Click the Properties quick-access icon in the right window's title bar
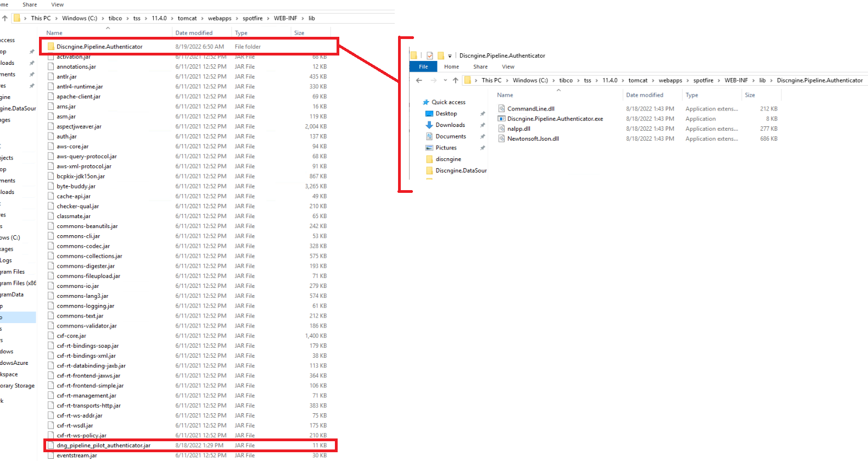868x461 pixels. [x=430, y=55]
